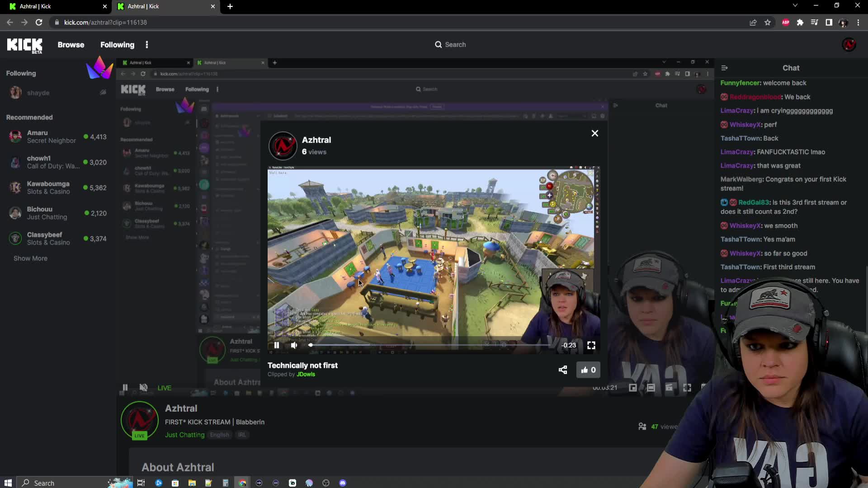This screenshot has height=488, width=868.
Task: Open Task View on the taskbar
Action: tap(141, 483)
